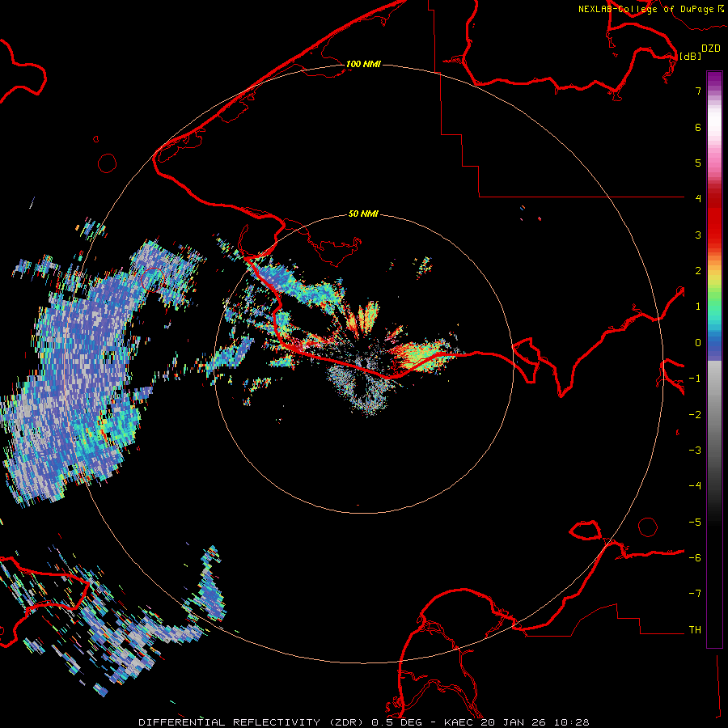Viewport: 728px width, 728px height.
Task: Click the TH threshold label on scale
Action: coord(695,630)
